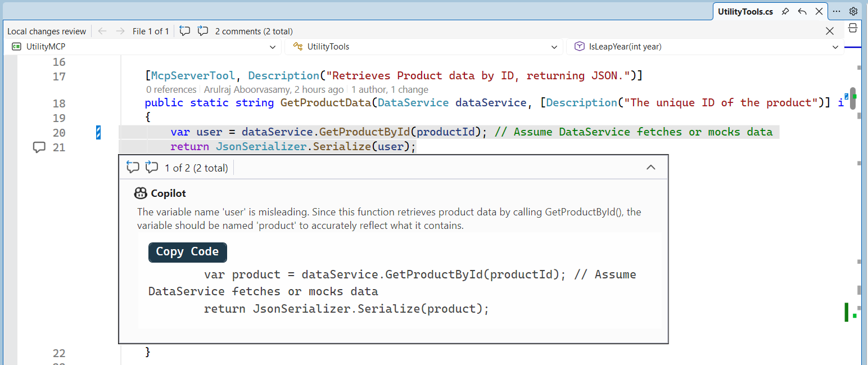
Task: Go to previous comment in review toolbar
Action: coord(184,31)
